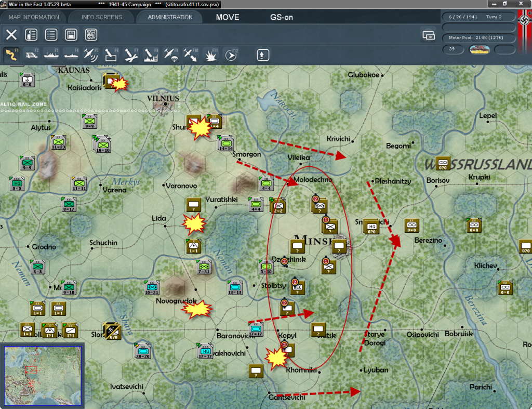This screenshot has height=409, width=532.
Task: Click the Save game floppy disk icon
Action: coord(71,35)
